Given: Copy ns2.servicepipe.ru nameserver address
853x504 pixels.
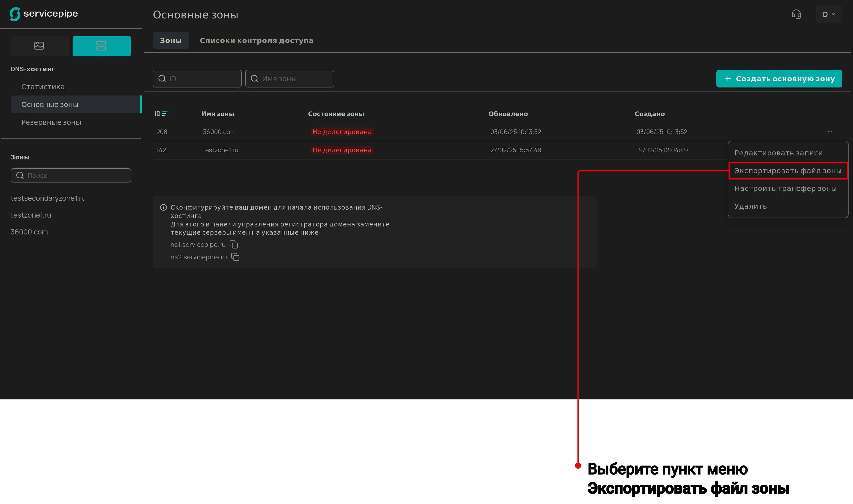Looking at the screenshot, I should pyautogui.click(x=235, y=257).
